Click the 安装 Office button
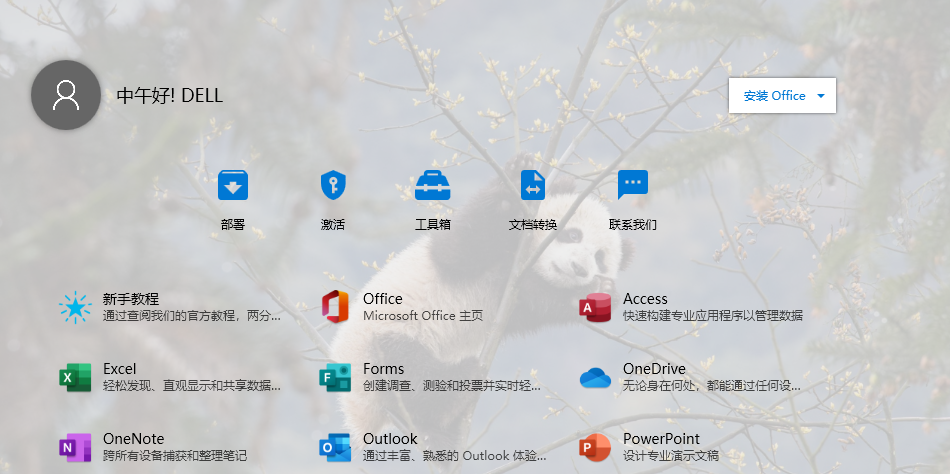This screenshot has height=474, width=950. pos(782,95)
